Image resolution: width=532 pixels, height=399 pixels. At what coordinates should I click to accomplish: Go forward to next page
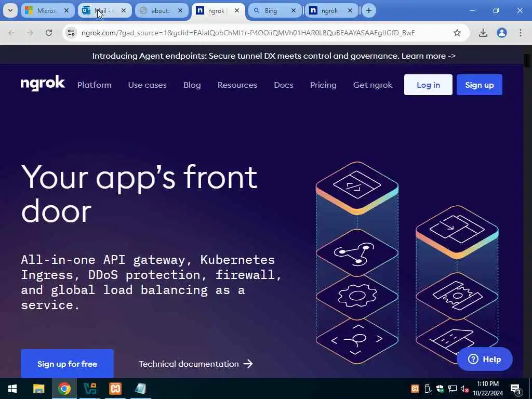30,33
